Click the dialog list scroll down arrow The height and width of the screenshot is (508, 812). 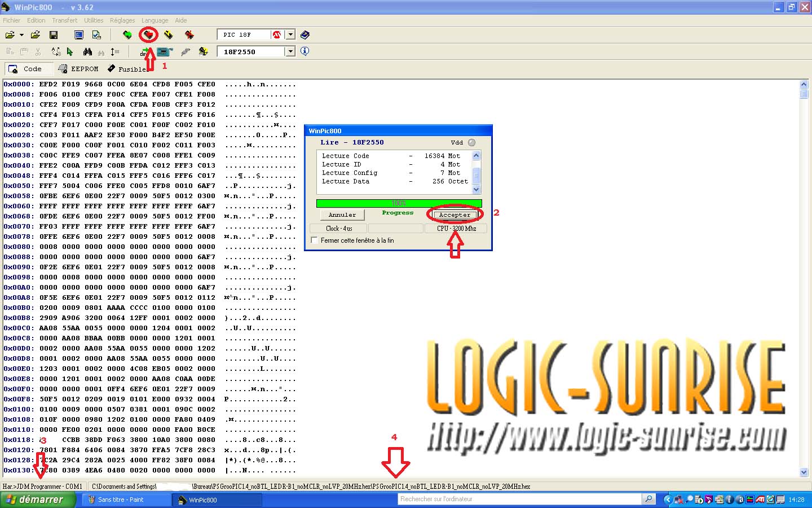pyautogui.click(x=476, y=190)
